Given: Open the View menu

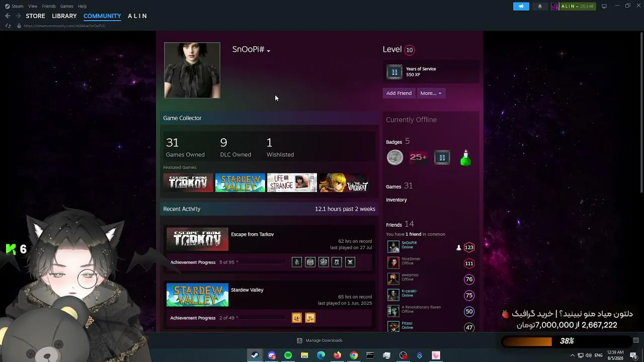Looking at the screenshot, I should 33,6.
